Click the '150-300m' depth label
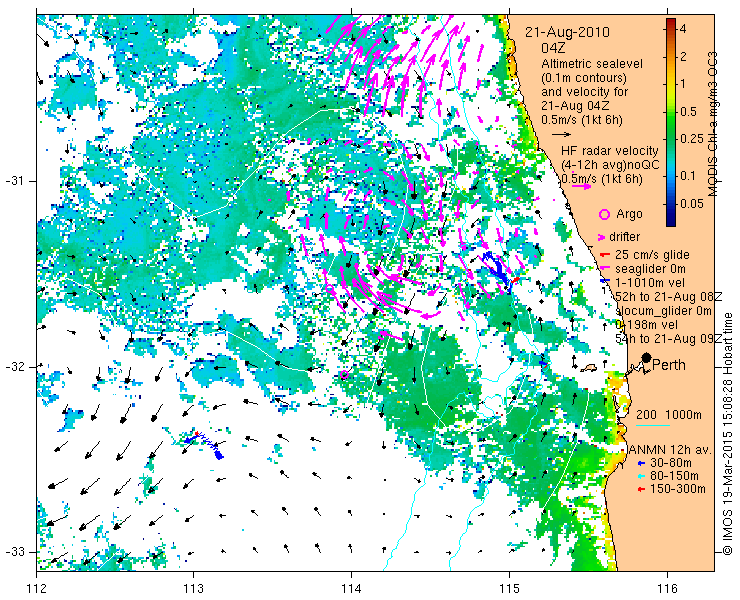The height and width of the screenshot is (600, 740). pyautogui.click(x=678, y=490)
